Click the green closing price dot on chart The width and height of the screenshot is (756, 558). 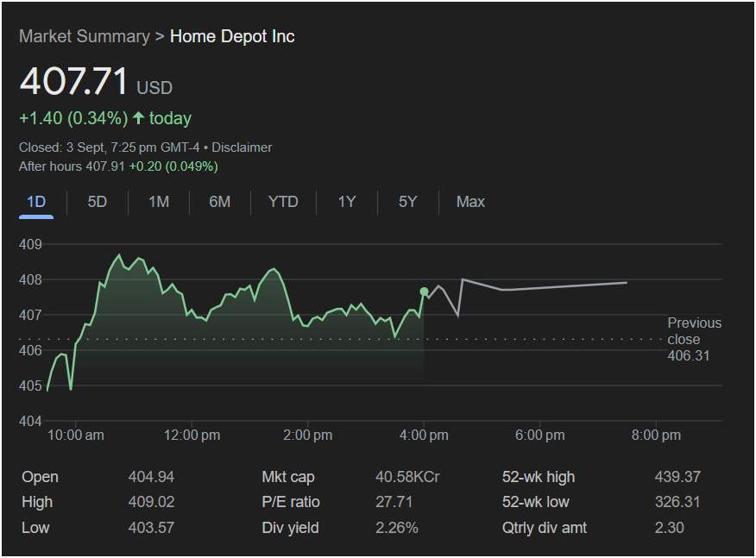424,292
